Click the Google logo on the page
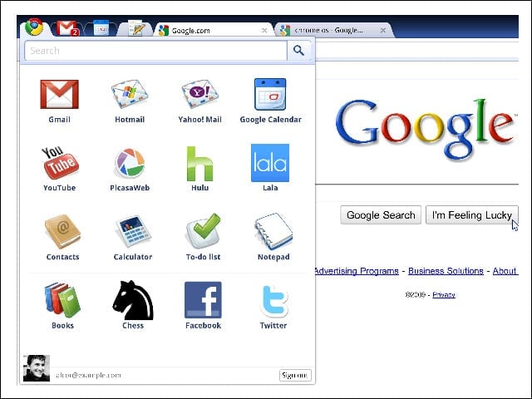The height and width of the screenshot is (399, 532). click(x=426, y=130)
